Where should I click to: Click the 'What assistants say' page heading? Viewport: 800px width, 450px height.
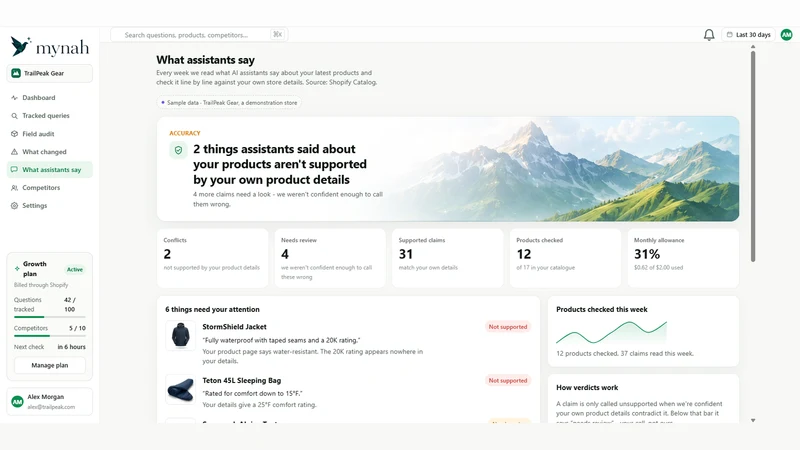tap(205, 60)
